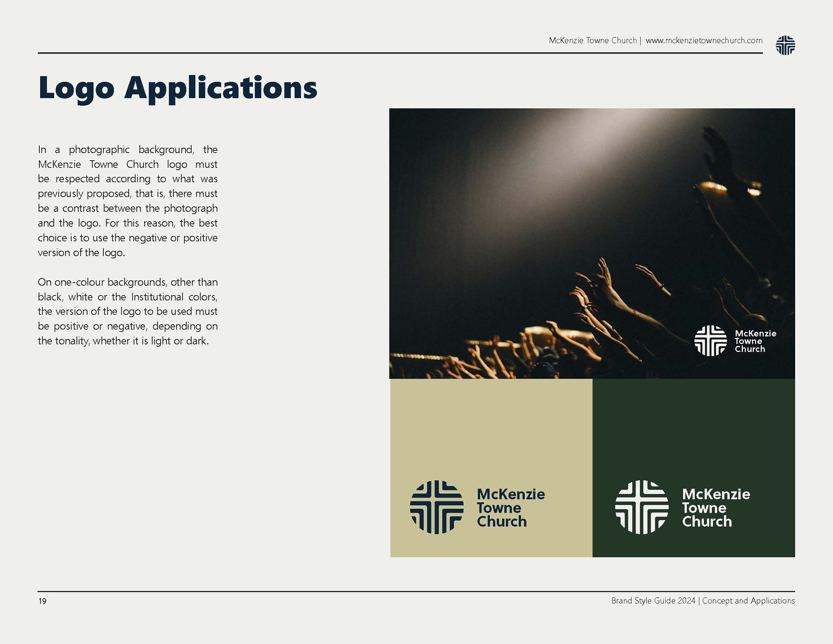This screenshot has height=644, width=833.
Task: Click the white cross emblem on the concert photo
Action: coord(710,341)
